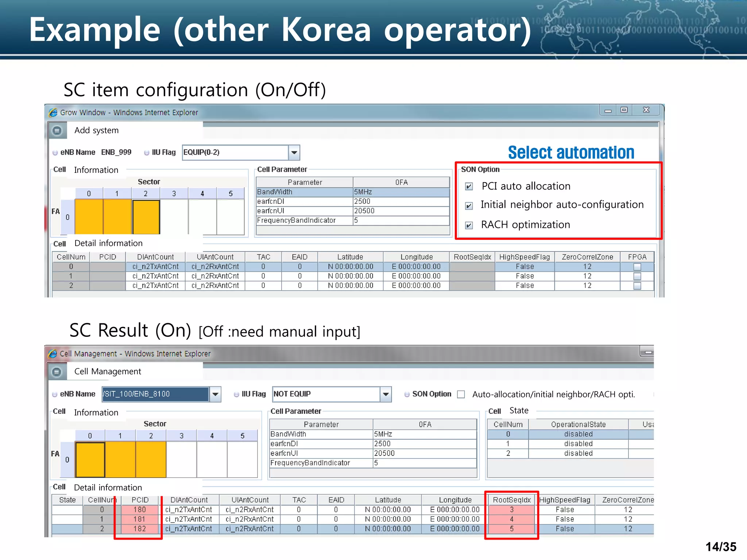The image size is (747, 560).
Task: Click the Internet Explorer icon in Cell Management title bar
Action: pyautogui.click(x=53, y=354)
